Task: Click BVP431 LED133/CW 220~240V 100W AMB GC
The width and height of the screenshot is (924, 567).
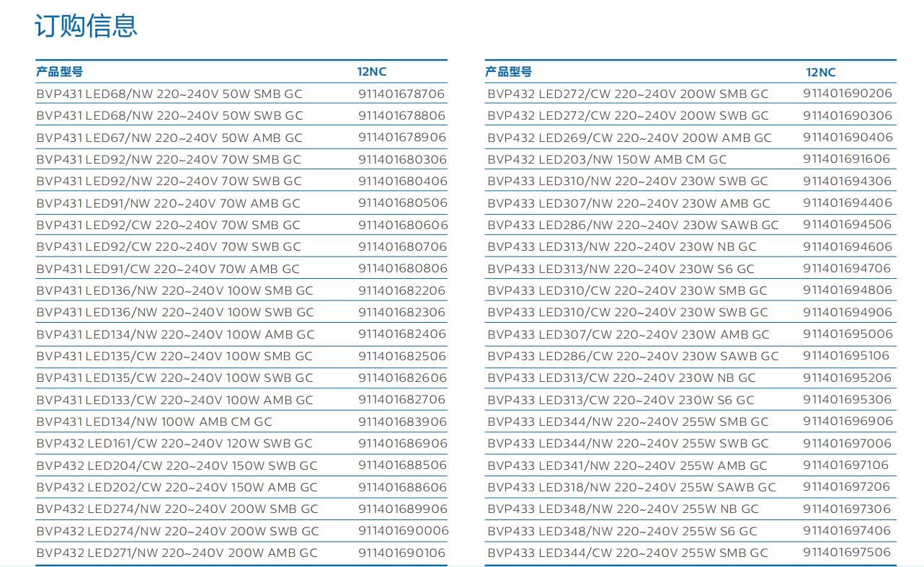Action: tap(174, 399)
